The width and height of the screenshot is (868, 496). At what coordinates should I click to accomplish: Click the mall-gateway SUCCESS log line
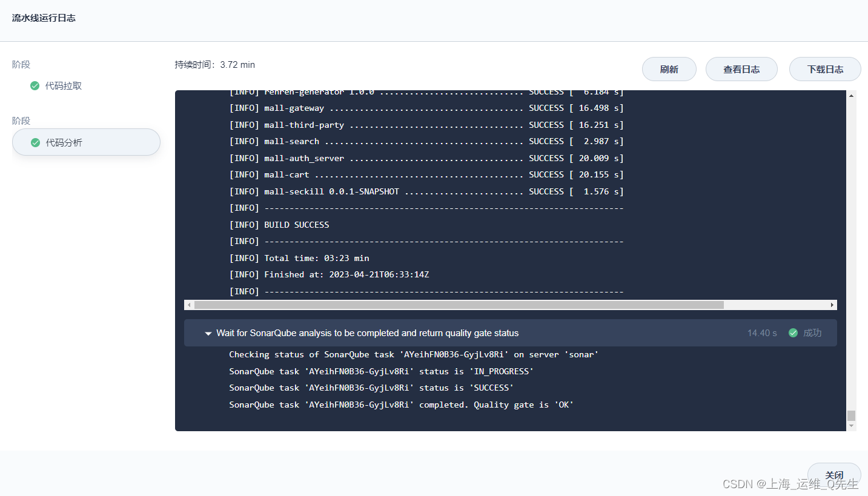click(426, 108)
